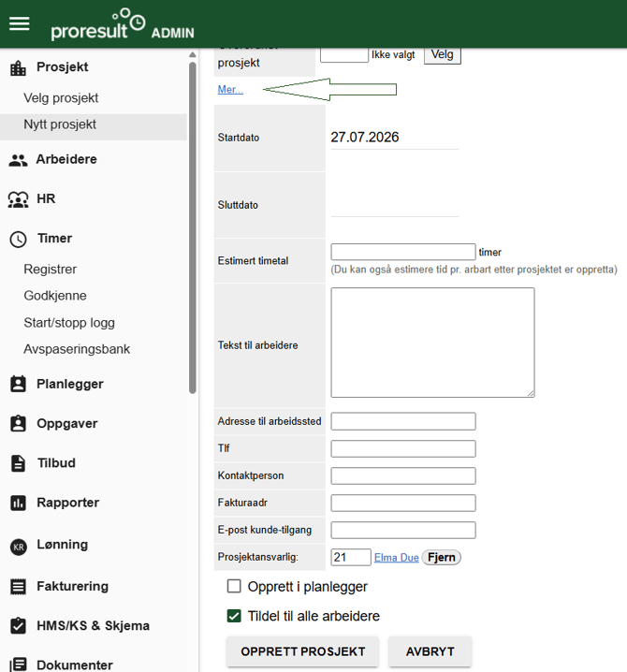The image size is (627, 672).
Task: Click the Prosjekt building icon
Action: [18, 67]
